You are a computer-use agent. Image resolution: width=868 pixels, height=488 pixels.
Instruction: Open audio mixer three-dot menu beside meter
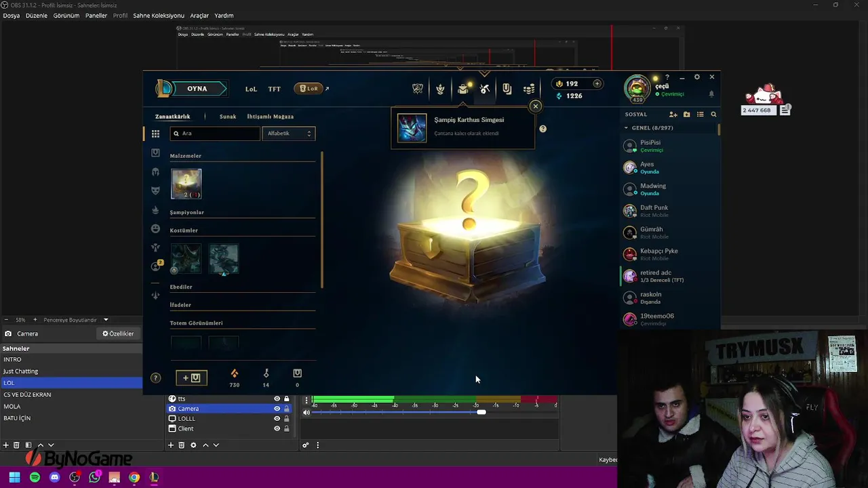tap(306, 401)
